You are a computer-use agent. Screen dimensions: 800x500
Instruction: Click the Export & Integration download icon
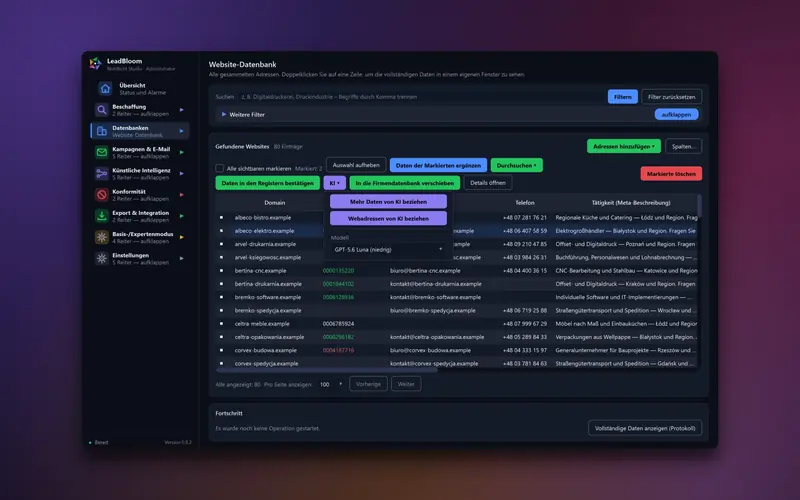102,216
